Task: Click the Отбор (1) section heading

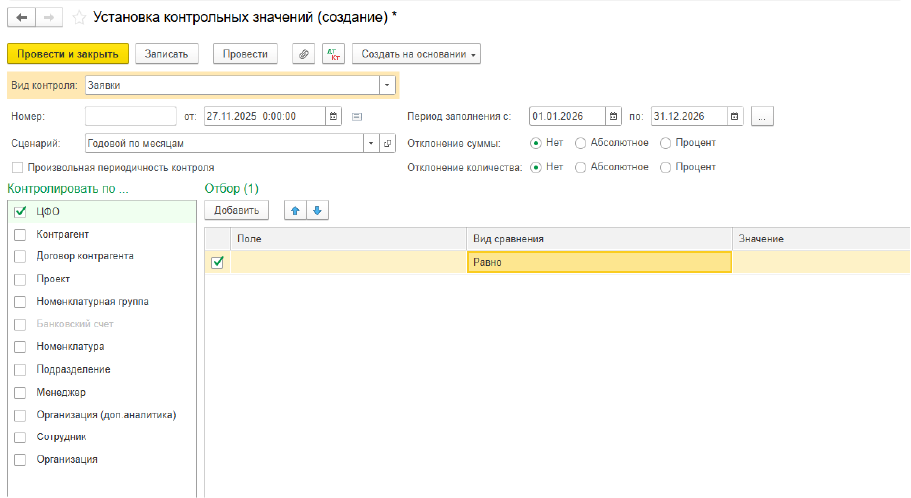Action: (x=231, y=189)
